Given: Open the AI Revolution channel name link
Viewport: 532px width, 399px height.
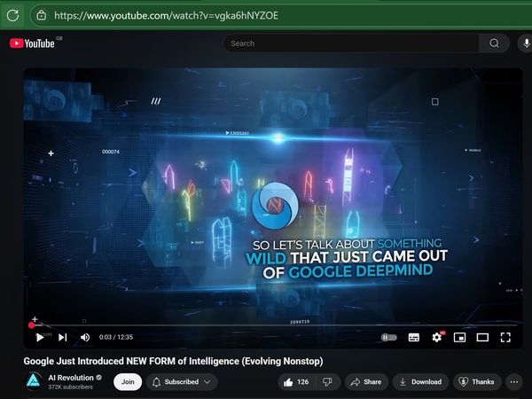Looking at the screenshot, I should point(71,378).
